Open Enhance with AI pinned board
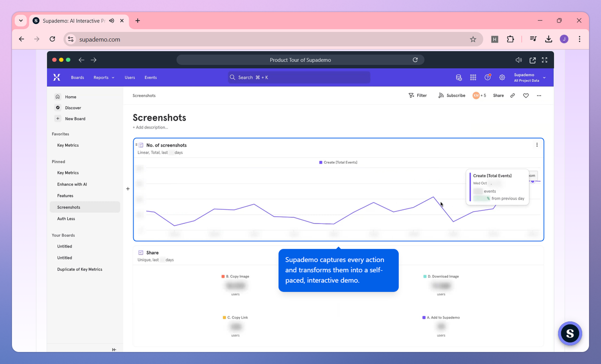Image resolution: width=601 pixels, height=364 pixels. [72, 184]
